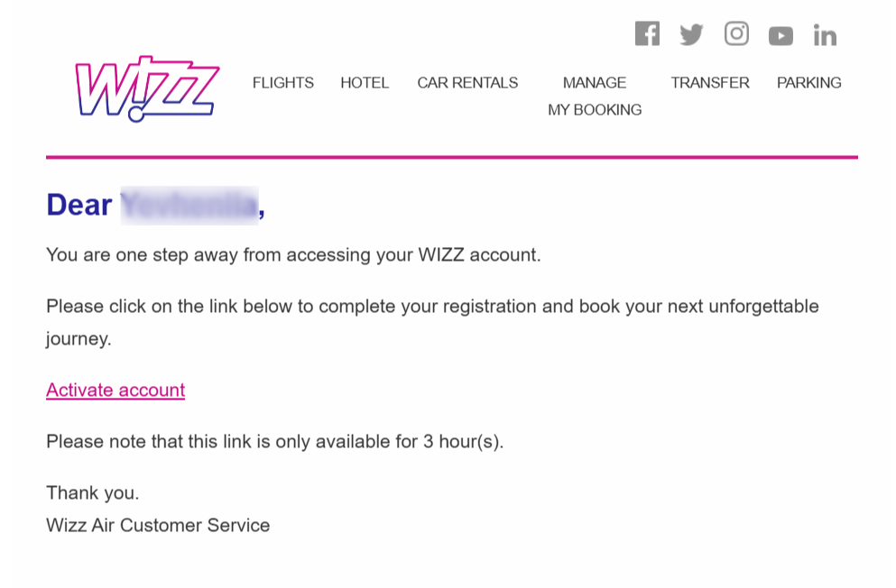
Task: Open the FLIGHTS navigation item
Action: [x=283, y=83]
